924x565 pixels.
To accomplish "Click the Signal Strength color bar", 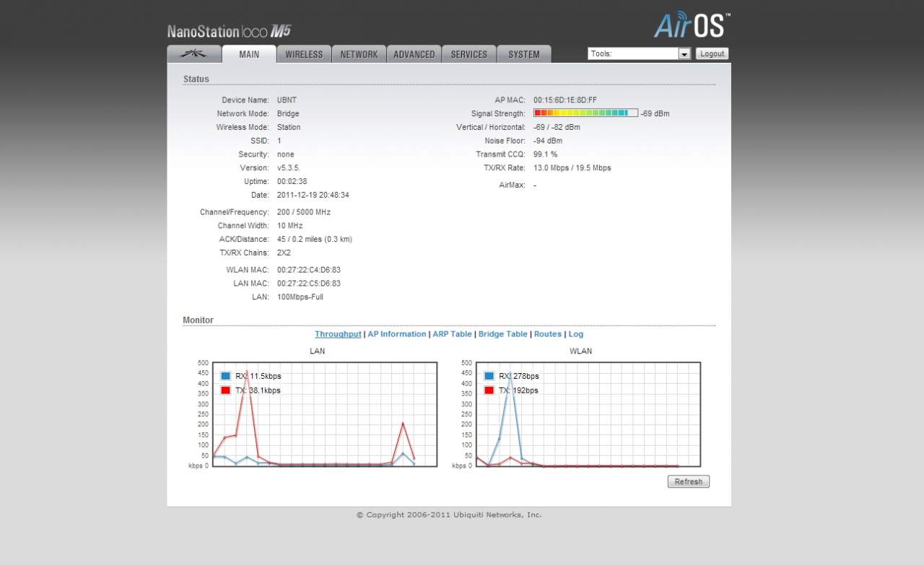I will (585, 113).
